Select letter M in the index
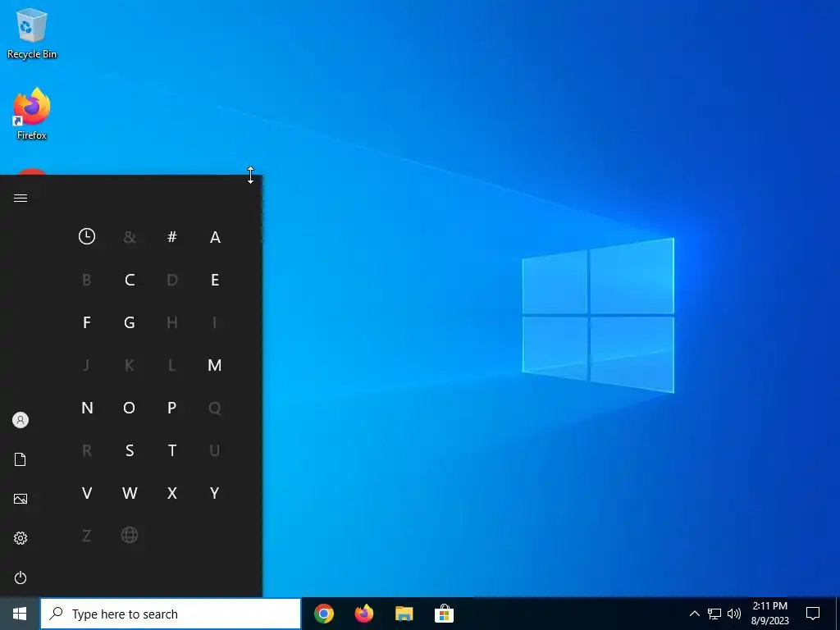Screen dimensions: 840x630 click(215, 365)
